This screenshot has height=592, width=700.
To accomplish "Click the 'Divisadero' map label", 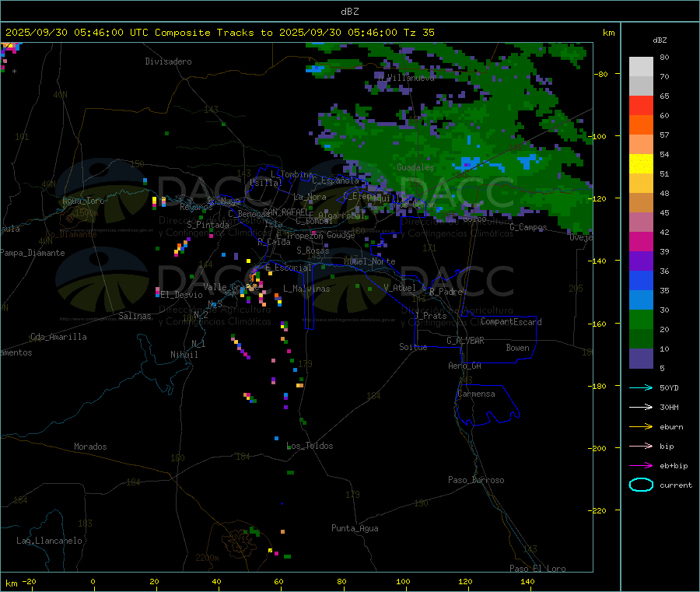I will tap(168, 61).
